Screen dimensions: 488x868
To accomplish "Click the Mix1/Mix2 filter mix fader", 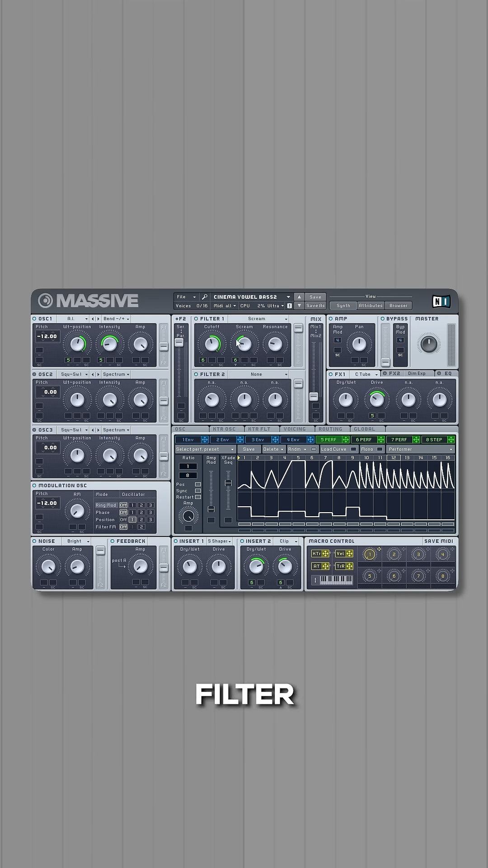I will [314, 396].
